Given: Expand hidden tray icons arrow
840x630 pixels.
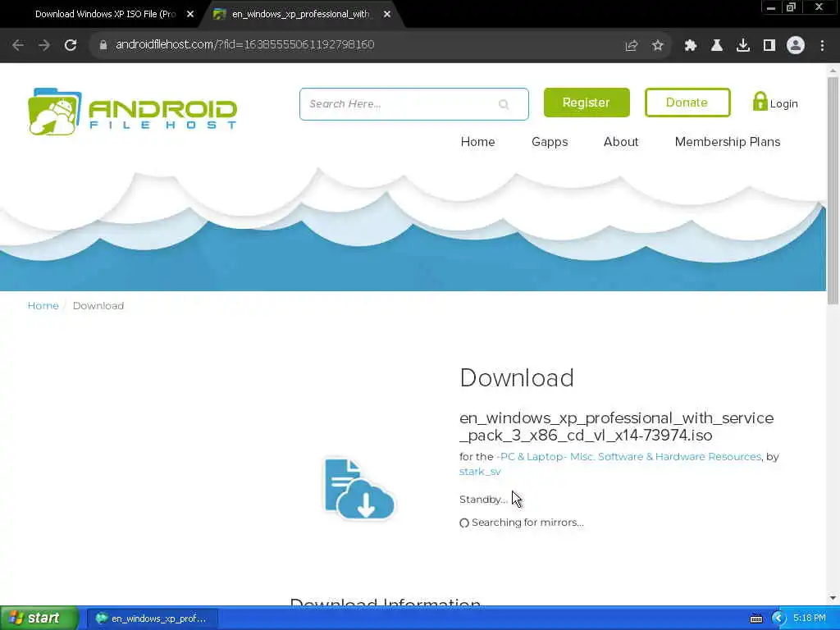Looking at the screenshot, I should pos(778,619).
